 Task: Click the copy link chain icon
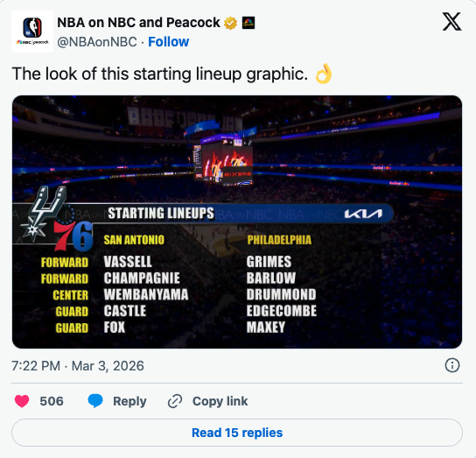point(175,401)
